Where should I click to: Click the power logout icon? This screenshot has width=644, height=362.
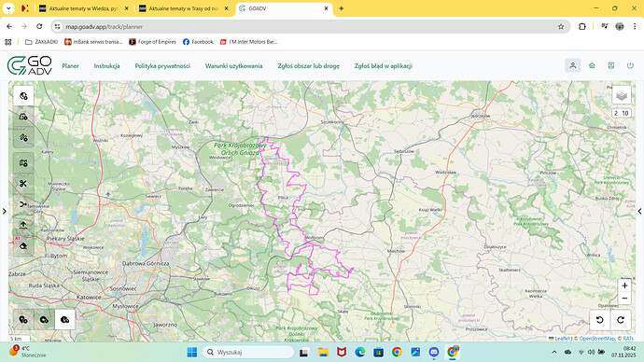[630, 65]
